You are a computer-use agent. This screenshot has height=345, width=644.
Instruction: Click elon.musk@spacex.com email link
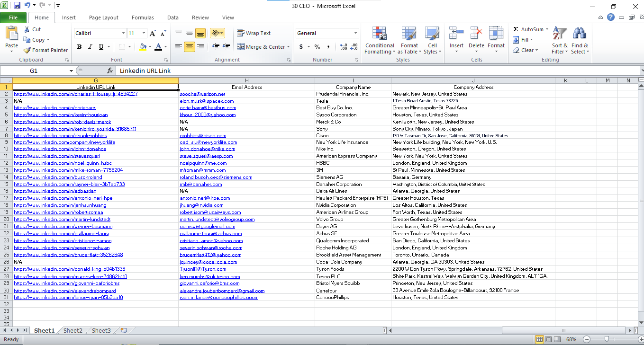pyautogui.click(x=207, y=101)
